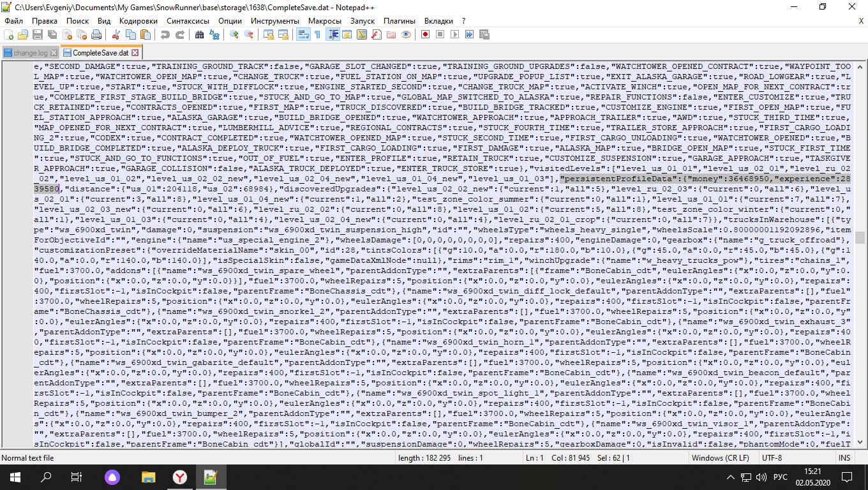Open Yandex Browser from the taskbar
The image size is (868, 490).
[x=179, y=477]
